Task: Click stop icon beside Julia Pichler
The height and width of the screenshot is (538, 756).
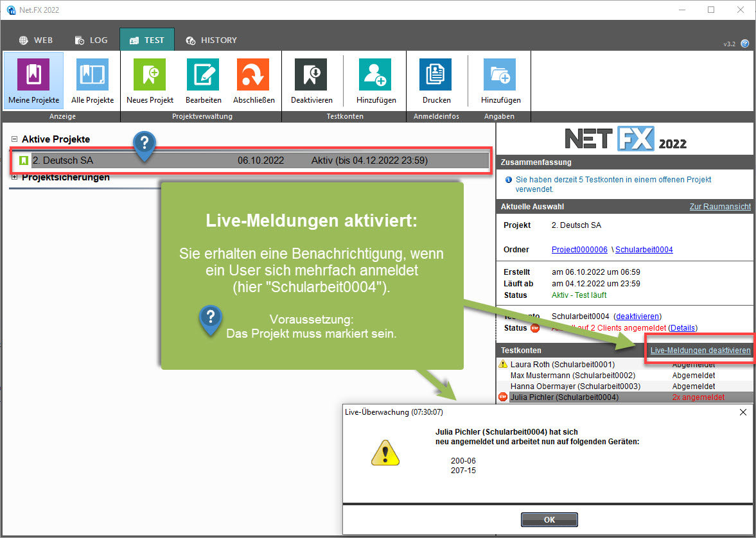Action: [x=503, y=397]
